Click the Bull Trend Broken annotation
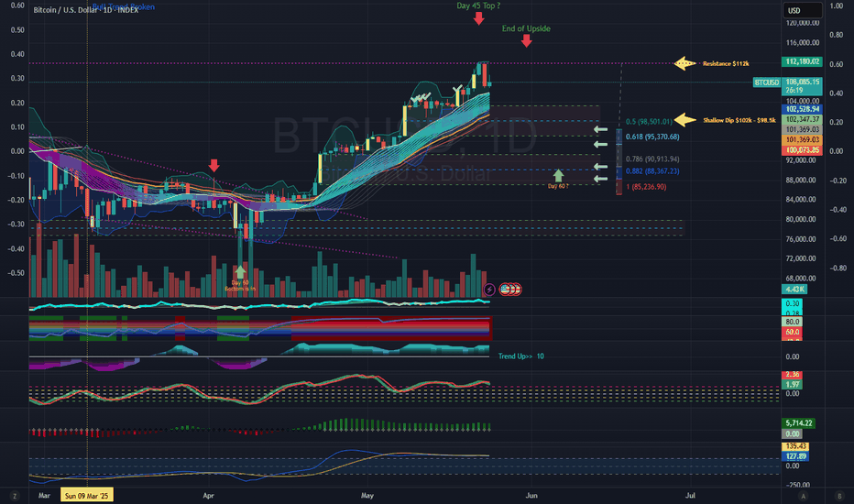854x504 pixels. (124, 6)
